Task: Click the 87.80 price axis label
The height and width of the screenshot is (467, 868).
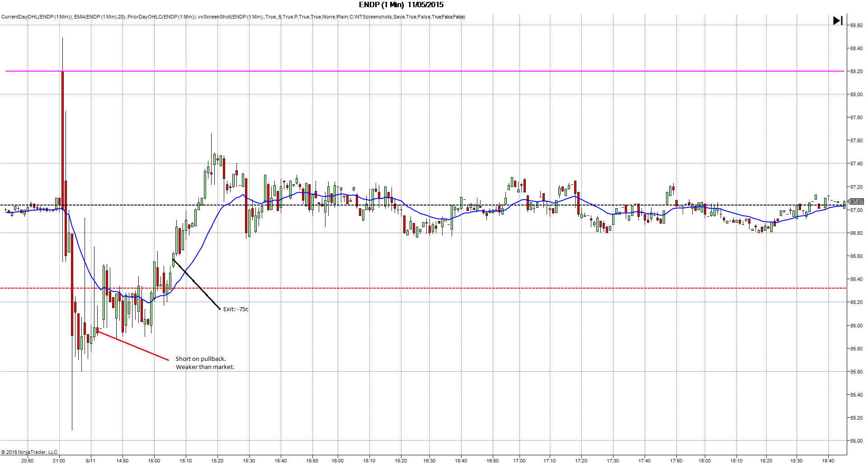Action: [856, 117]
